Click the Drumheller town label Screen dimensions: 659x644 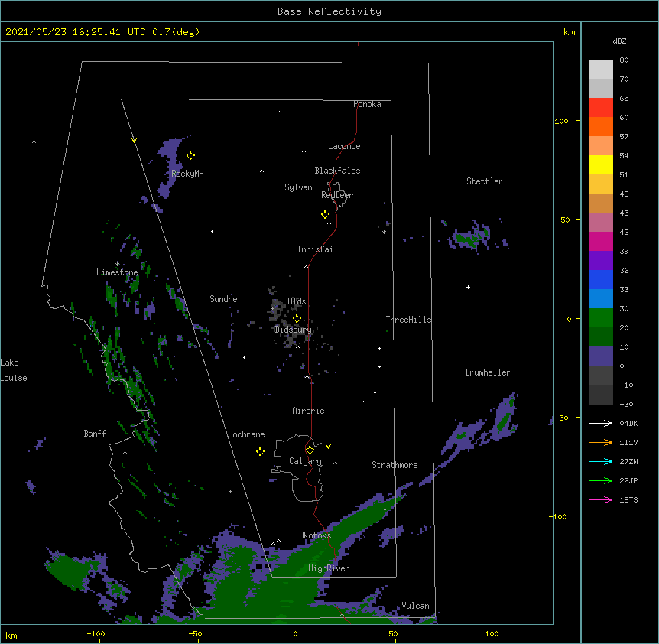[488, 372]
